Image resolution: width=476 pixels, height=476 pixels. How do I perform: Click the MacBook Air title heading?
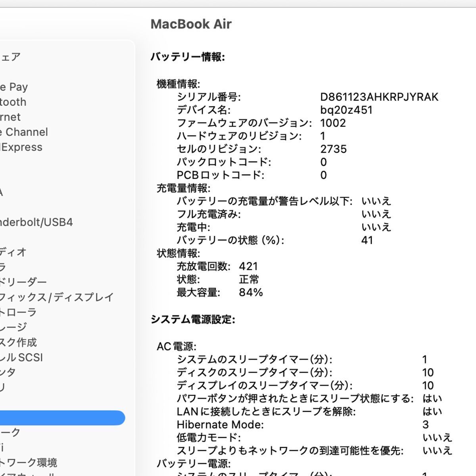point(191,24)
